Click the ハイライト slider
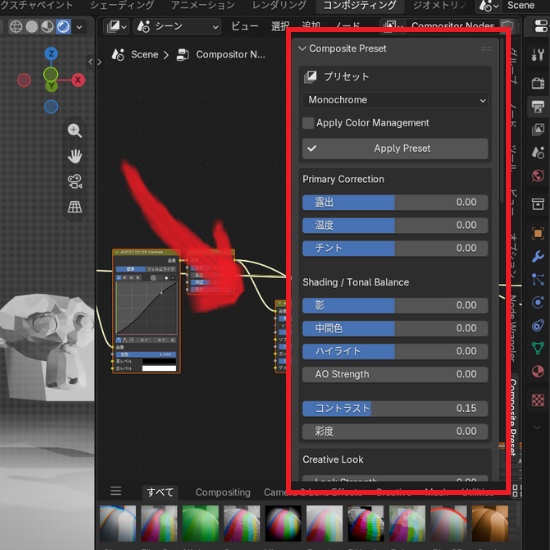This screenshot has height=550, width=550. (395, 351)
